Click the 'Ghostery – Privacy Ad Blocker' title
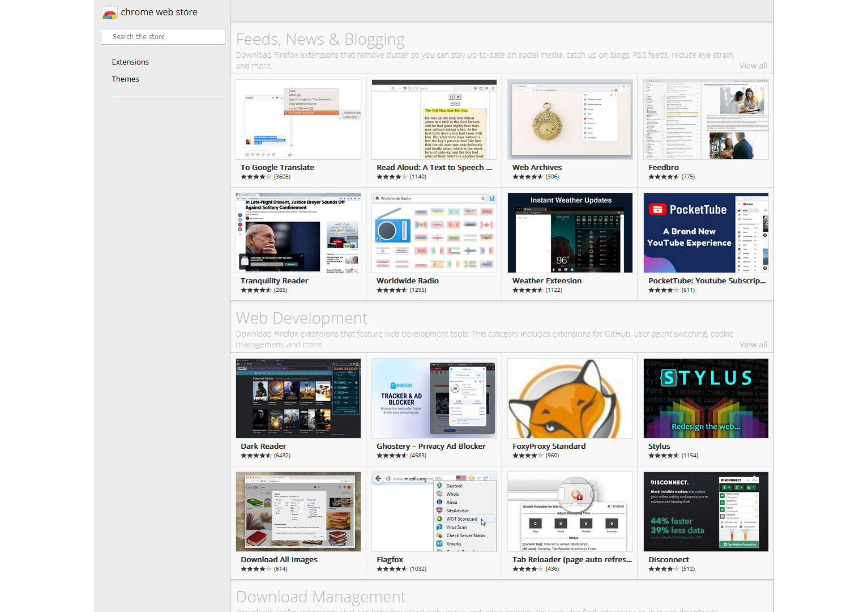Viewport: 868px width, 612px height. click(431, 446)
